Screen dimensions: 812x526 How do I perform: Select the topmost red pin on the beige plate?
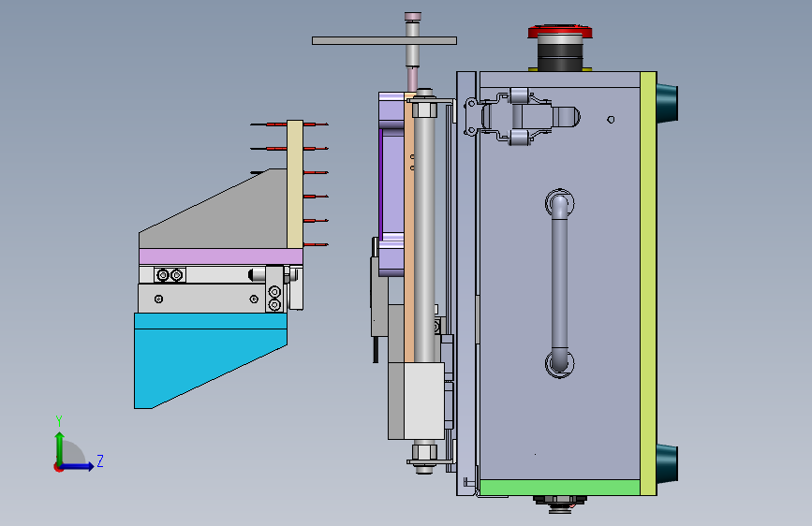[289, 124]
